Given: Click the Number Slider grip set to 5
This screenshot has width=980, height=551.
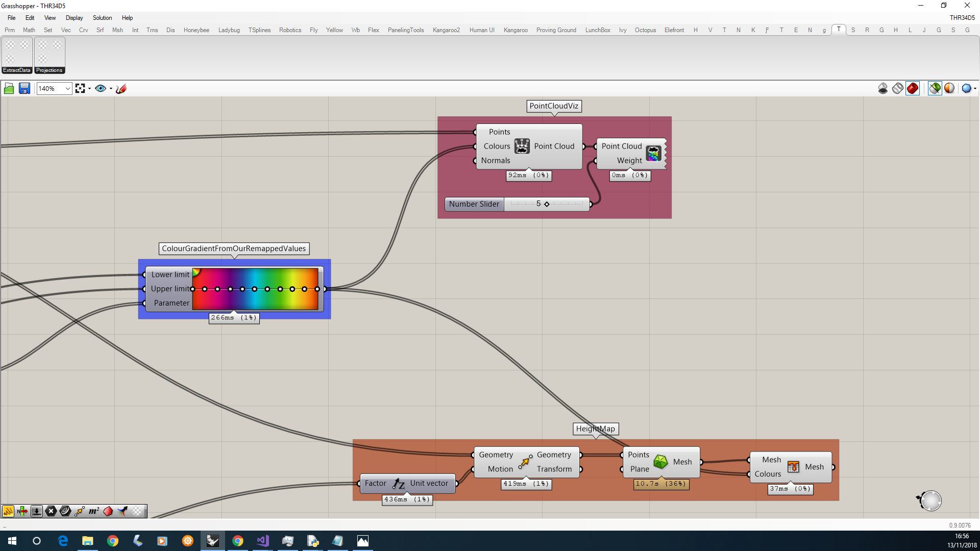Looking at the screenshot, I should (547, 204).
